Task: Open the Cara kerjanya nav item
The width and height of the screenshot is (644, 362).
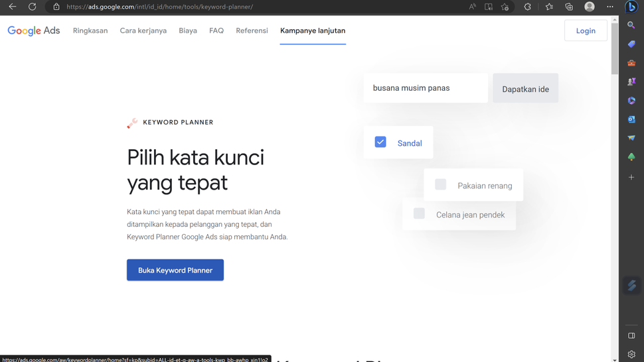Action: coord(143,30)
